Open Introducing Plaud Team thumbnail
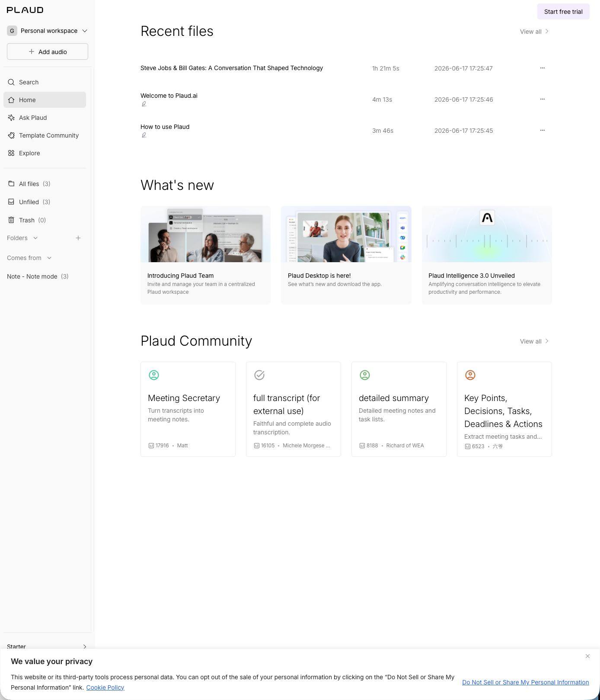The width and height of the screenshot is (600, 700). click(205, 234)
